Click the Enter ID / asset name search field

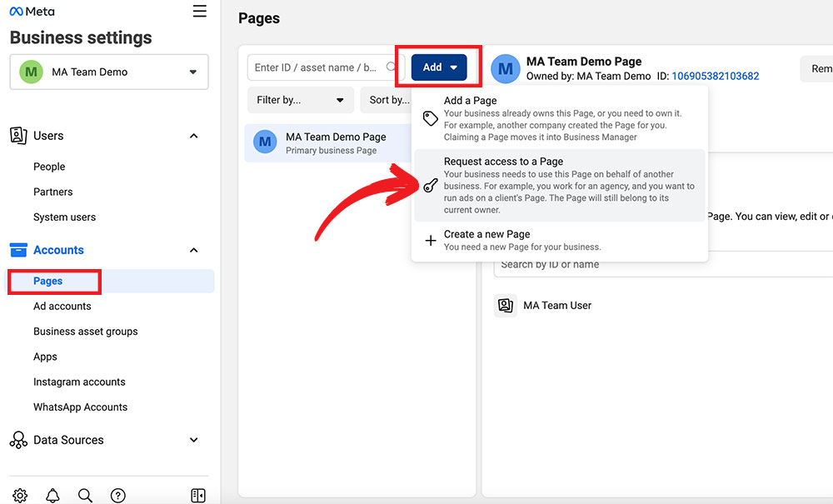click(x=317, y=67)
